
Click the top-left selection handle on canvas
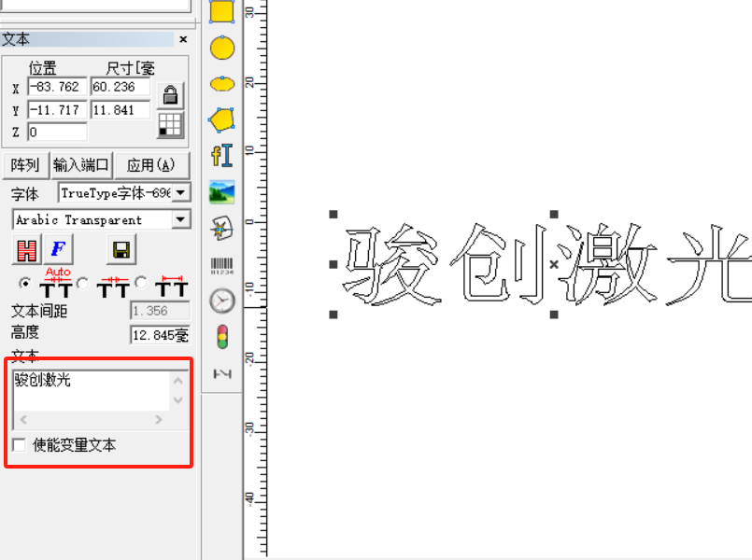click(333, 214)
